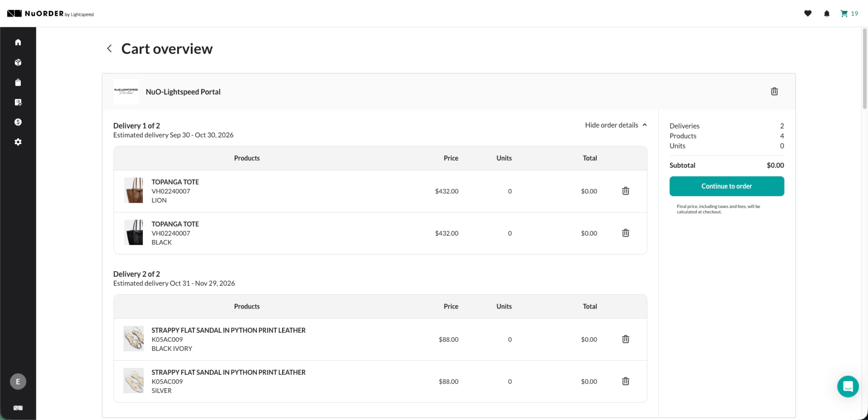Click the final price disclaimer note
This screenshot has width=868, height=420.
[718, 209]
